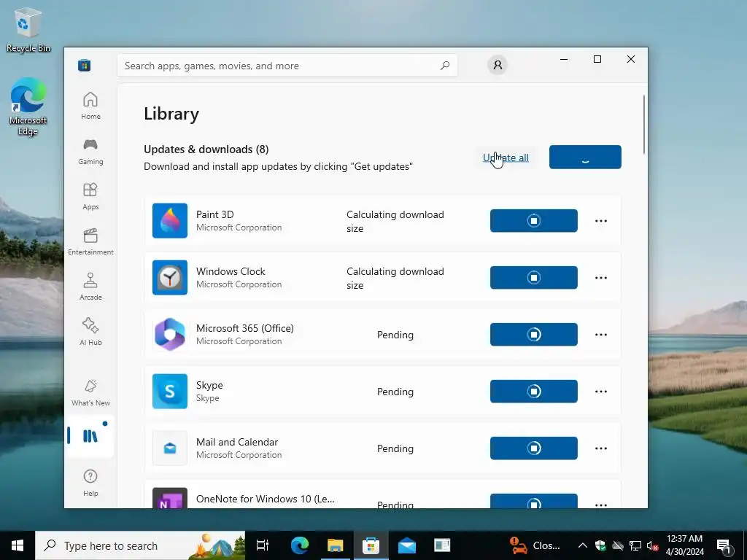This screenshot has width=747, height=560.
Task: Open more options for Windows Clock
Action: click(601, 278)
